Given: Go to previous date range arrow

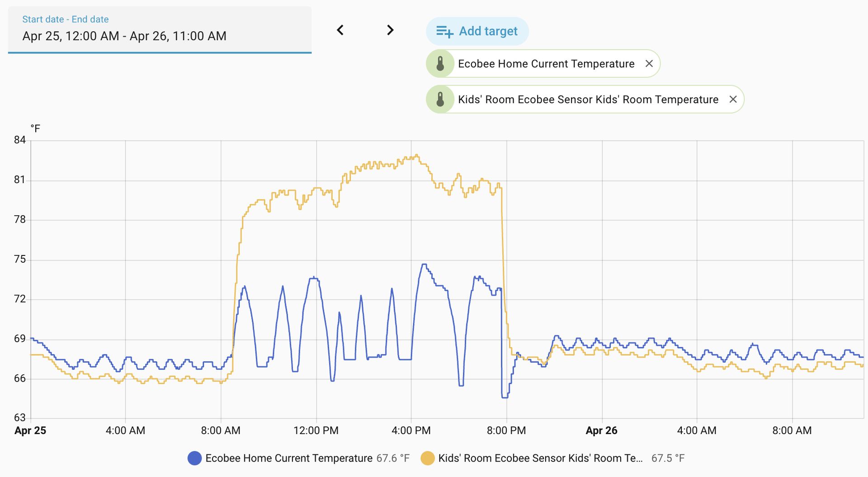Looking at the screenshot, I should coord(340,30).
